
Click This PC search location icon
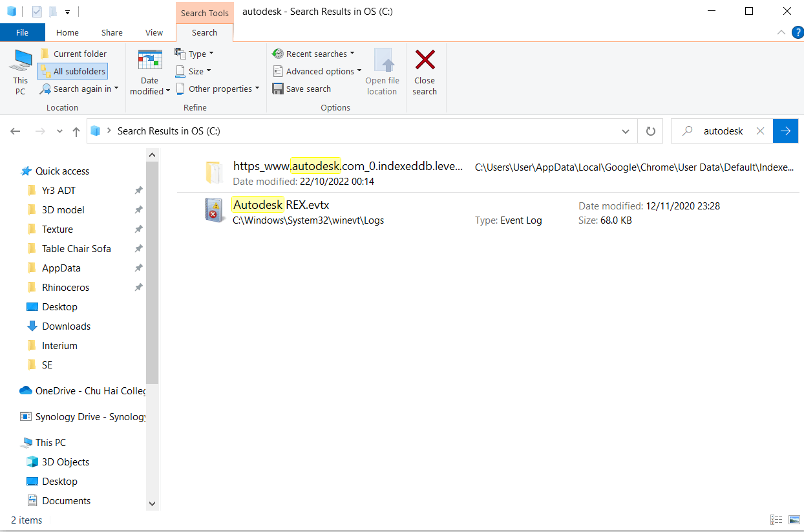click(20, 71)
